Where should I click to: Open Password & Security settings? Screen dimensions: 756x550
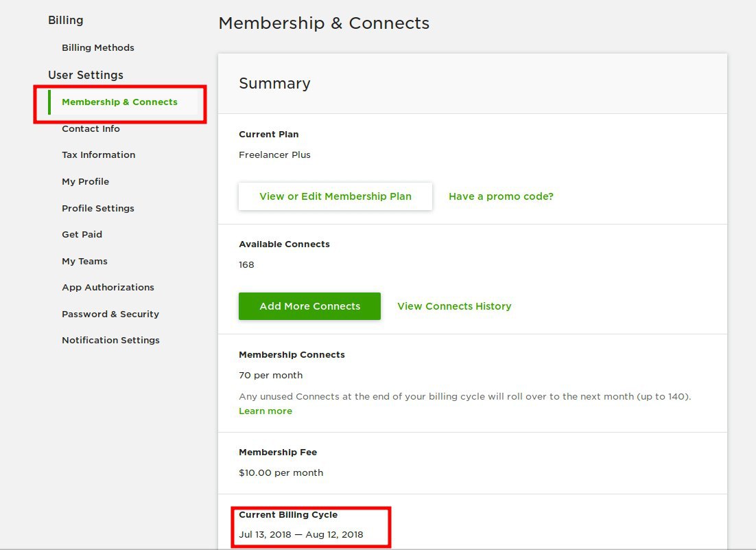pyautogui.click(x=110, y=314)
